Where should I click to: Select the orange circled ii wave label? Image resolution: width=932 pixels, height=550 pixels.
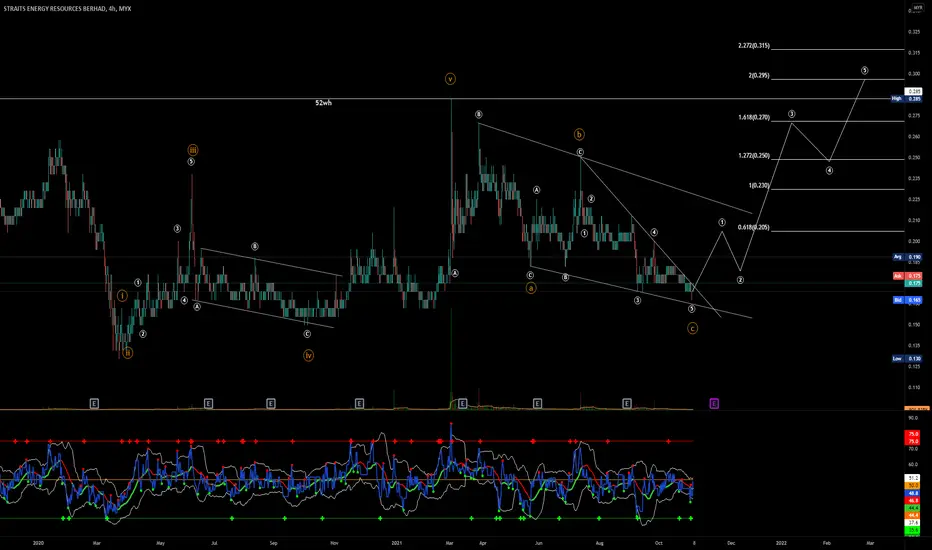(127, 353)
